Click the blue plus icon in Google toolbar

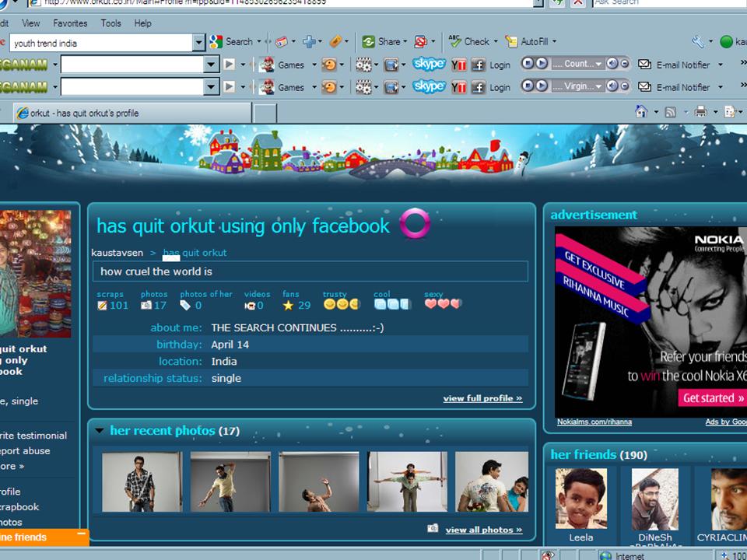(x=309, y=42)
